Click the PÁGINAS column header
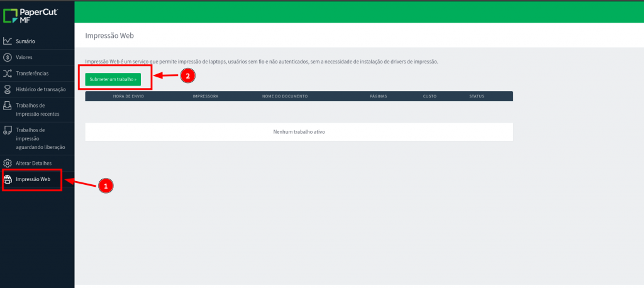The height and width of the screenshot is (288, 644). pos(378,96)
